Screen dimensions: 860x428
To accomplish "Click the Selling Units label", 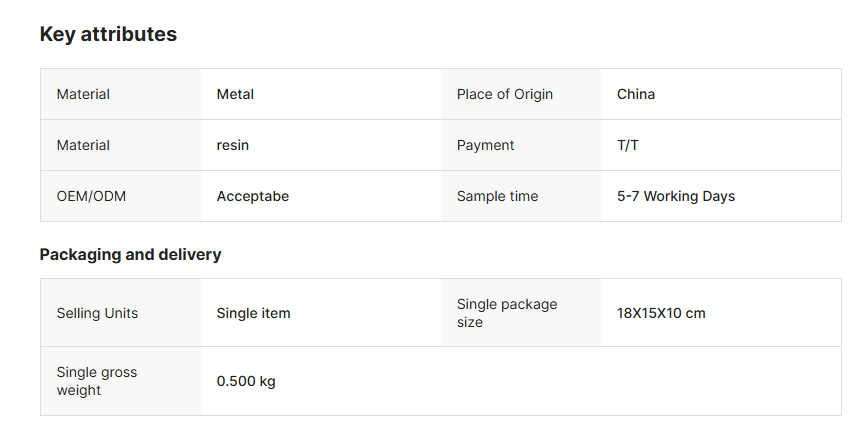I will 97,313.
